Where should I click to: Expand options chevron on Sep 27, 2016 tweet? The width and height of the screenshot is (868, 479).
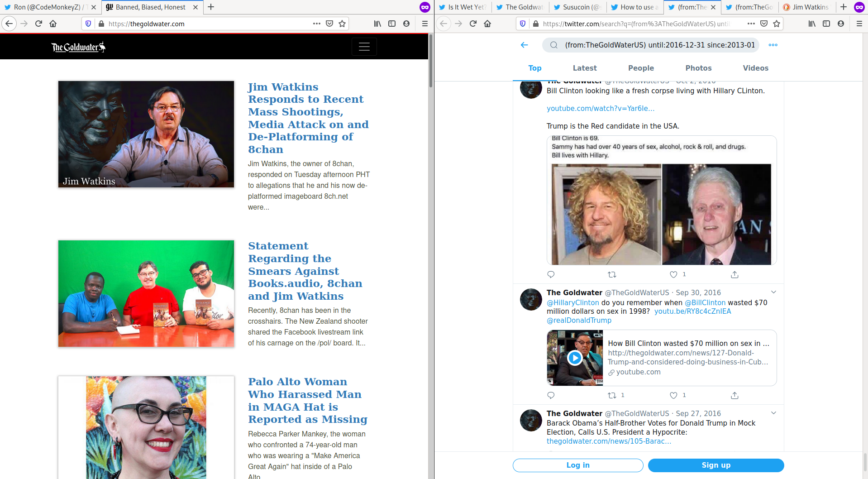point(773,413)
